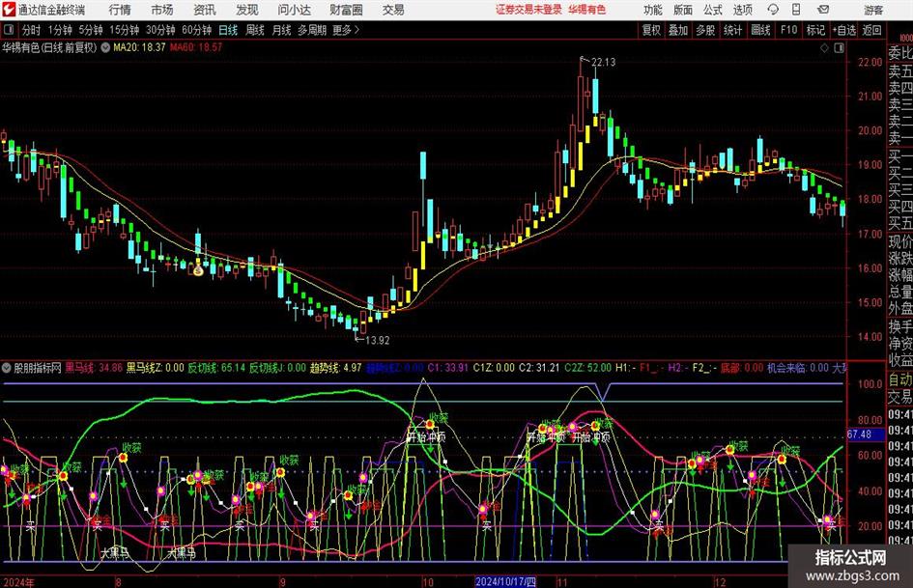Screen dimensions: 913x588
Task: Click the 华锡有色 stock name in title bar
Action: (587, 10)
